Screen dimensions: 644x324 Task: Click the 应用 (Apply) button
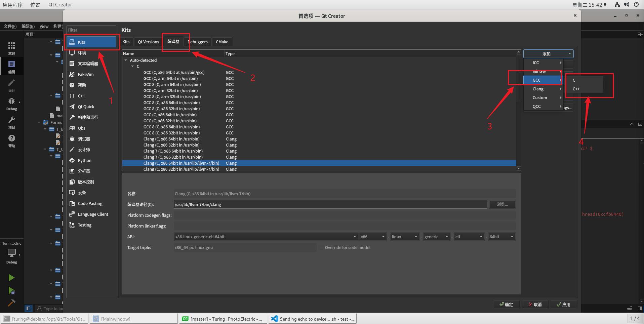[x=564, y=305]
